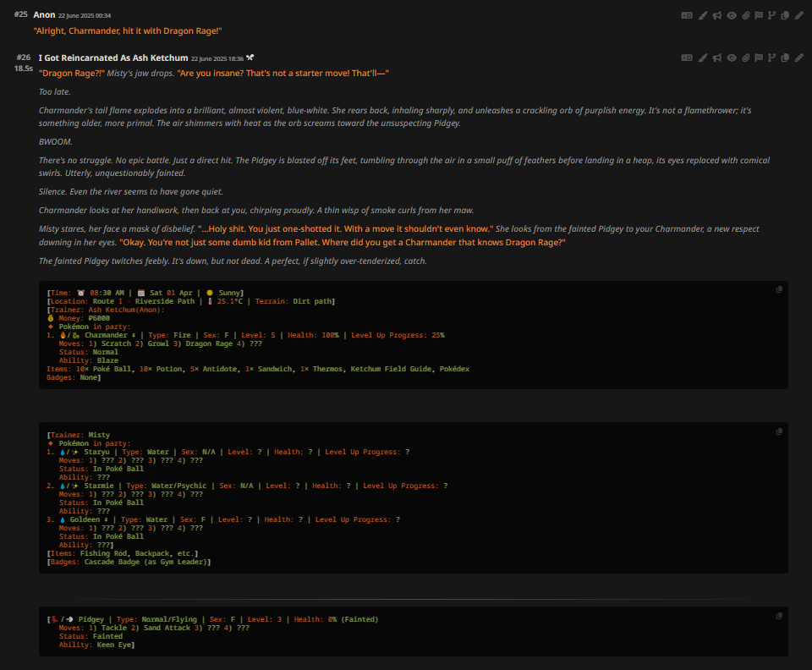The height and width of the screenshot is (670, 812).
Task: Click the "Status: Fainted" line
Action: pos(91,637)
